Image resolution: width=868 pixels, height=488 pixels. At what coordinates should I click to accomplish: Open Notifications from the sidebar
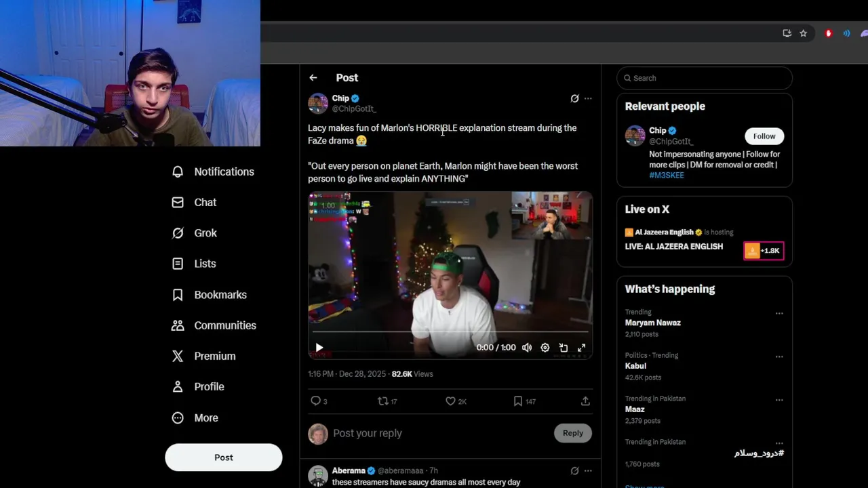(214, 171)
